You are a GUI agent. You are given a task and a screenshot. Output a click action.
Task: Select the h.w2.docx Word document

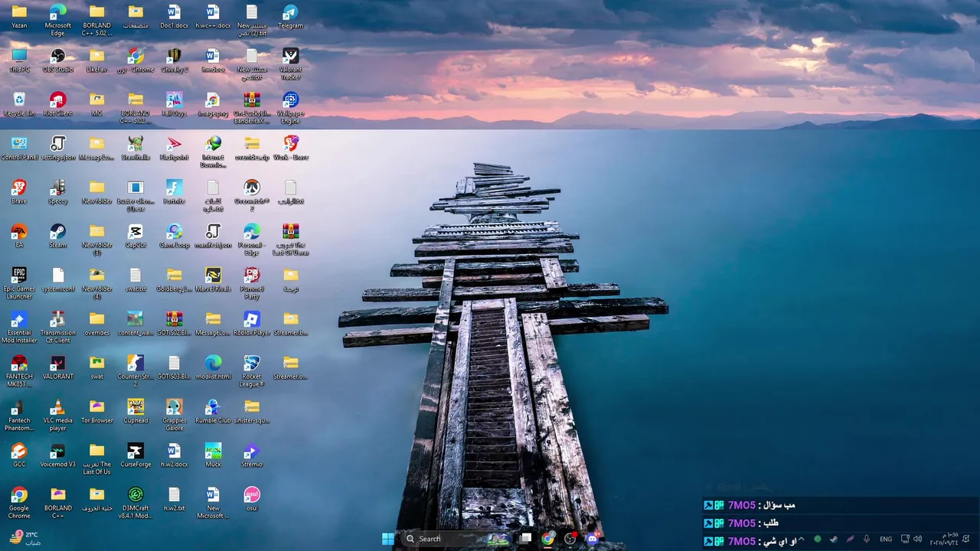pos(174,455)
